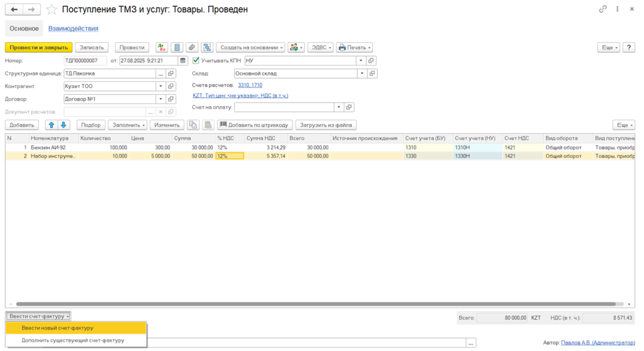Open attached files via paperclip icon
This screenshot has height=351, width=644.
point(192,47)
